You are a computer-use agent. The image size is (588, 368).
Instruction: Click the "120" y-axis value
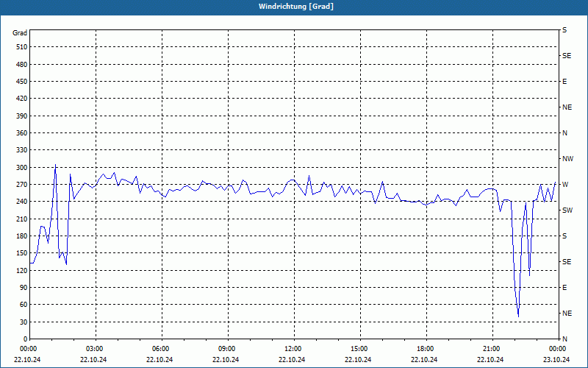pos(22,270)
